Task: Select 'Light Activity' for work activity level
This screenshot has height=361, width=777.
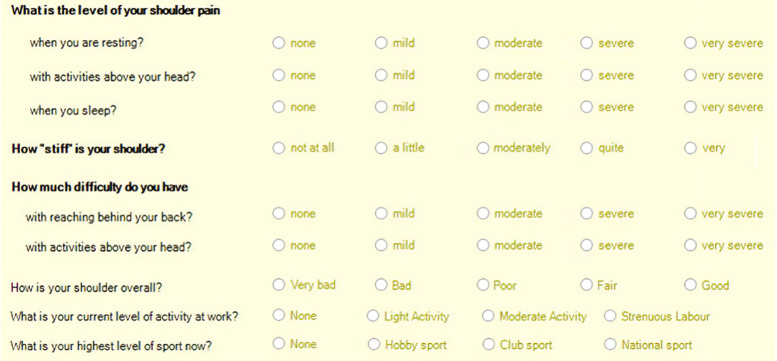Action: (372, 316)
